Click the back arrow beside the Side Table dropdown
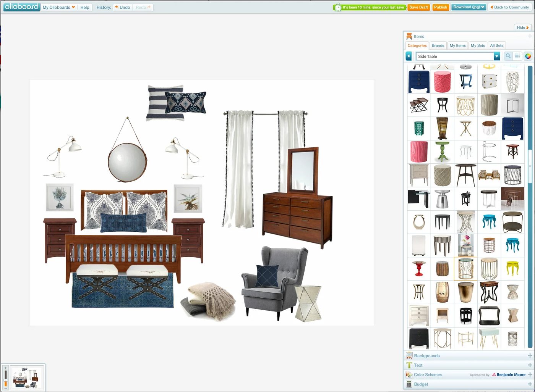This screenshot has width=535, height=392. 409,56
